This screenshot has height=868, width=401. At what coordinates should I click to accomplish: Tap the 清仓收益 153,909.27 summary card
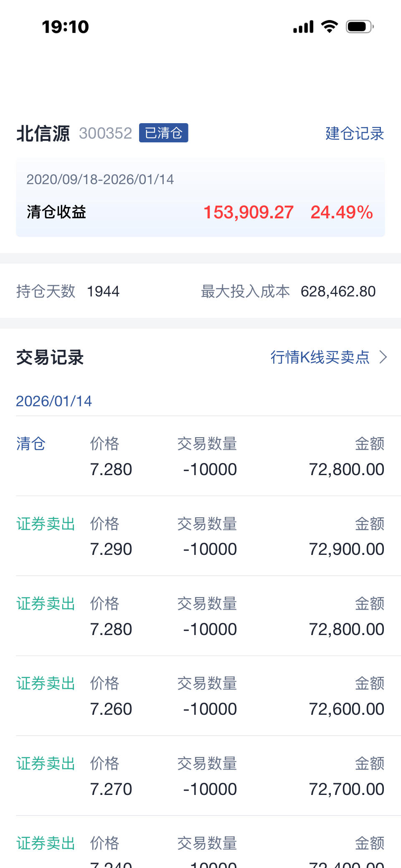(x=200, y=197)
